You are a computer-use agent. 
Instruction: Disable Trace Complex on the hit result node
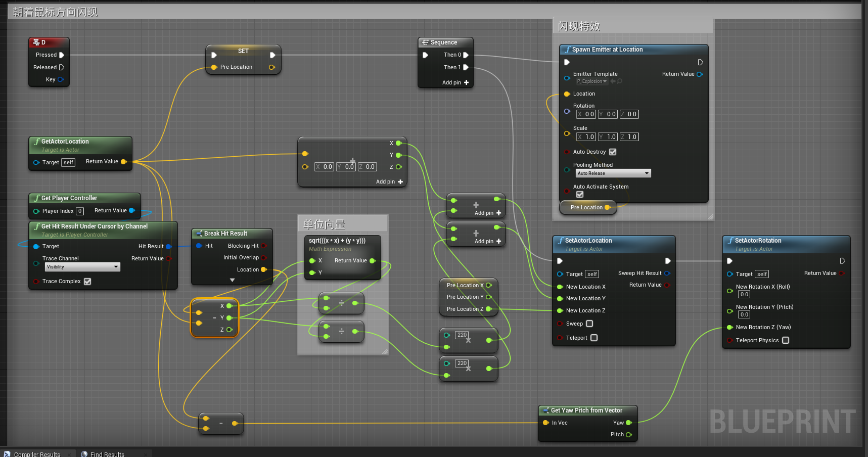[x=87, y=281]
